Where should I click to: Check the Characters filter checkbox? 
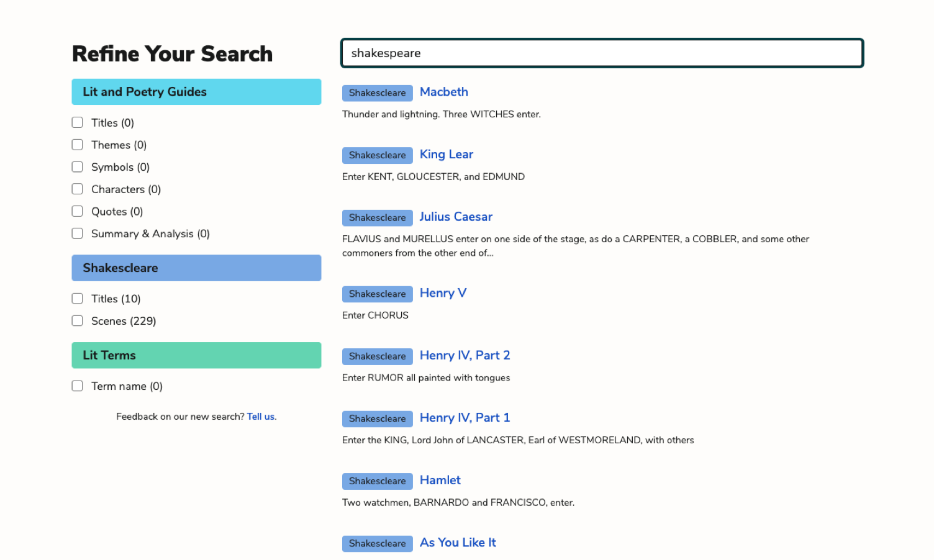[x=77, y=189]
